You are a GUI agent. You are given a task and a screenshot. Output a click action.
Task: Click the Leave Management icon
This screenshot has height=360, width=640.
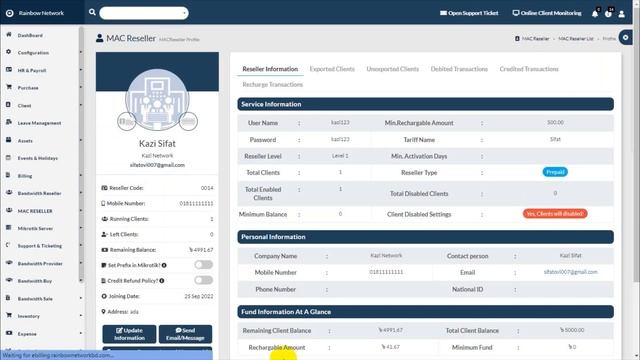[x=9, y=122]
